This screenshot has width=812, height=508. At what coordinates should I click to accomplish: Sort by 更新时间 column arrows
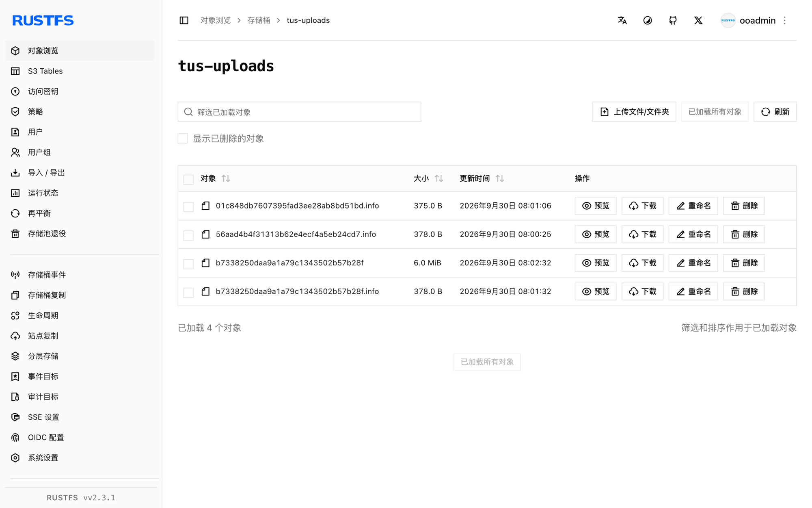pos(500,178)
